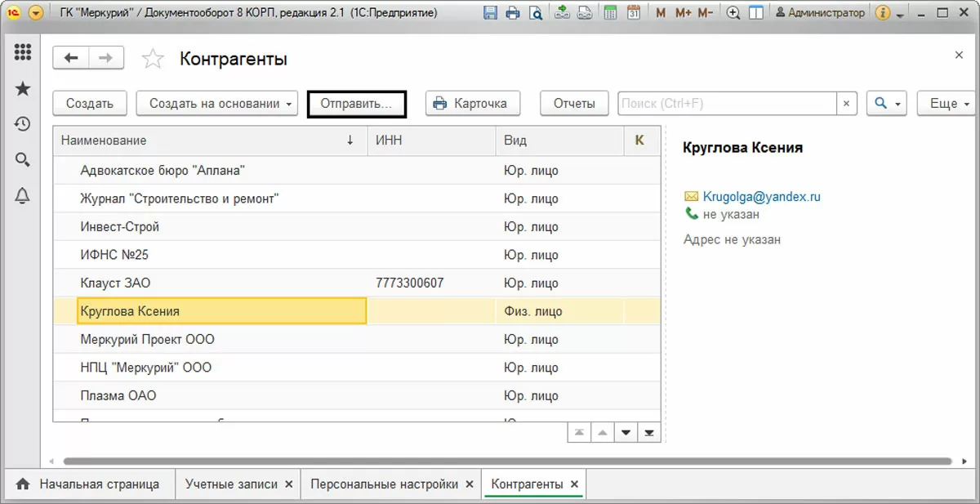Click the Krugolga@yandex.ru email link
Image resolution: width=980 pixels, height=504 pixels.
point(761,197)
